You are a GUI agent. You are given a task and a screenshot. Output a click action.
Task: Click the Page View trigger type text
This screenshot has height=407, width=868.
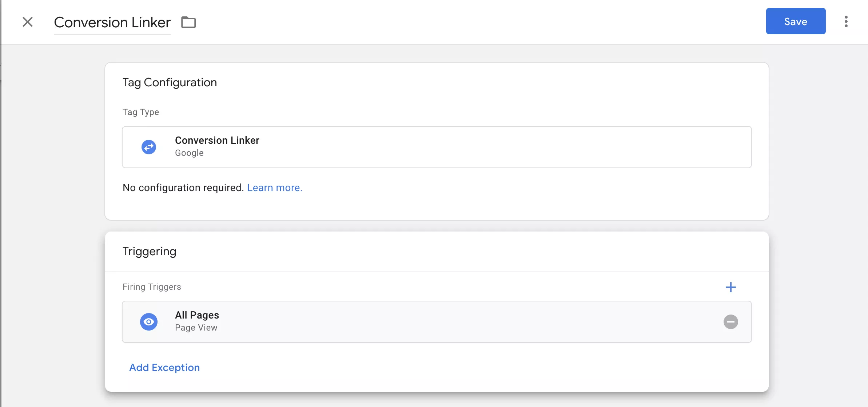click(x=196, y=328)
